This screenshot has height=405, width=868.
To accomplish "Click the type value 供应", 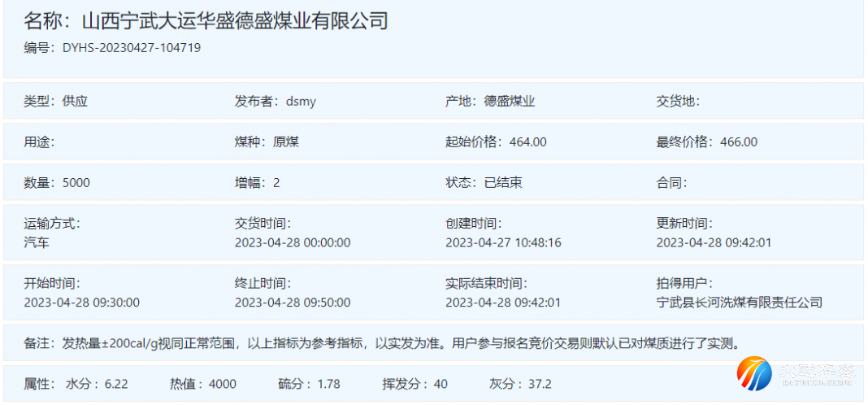I will [75, 102].
